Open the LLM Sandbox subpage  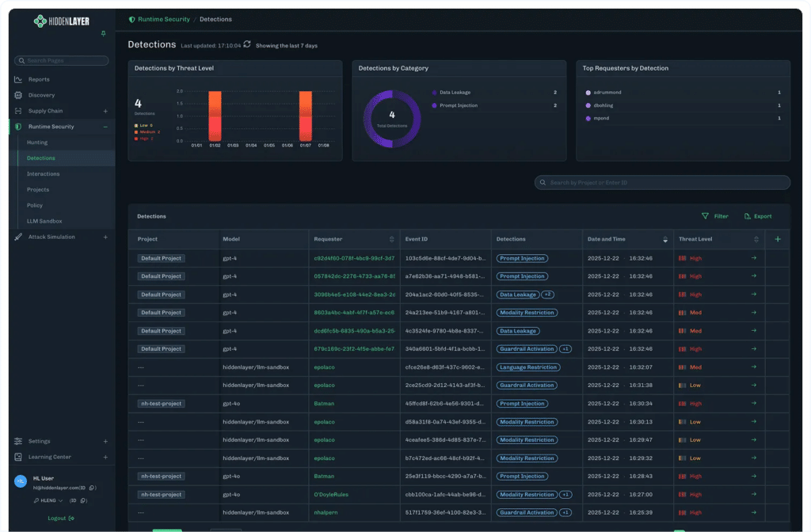click(x=44, y=222)
